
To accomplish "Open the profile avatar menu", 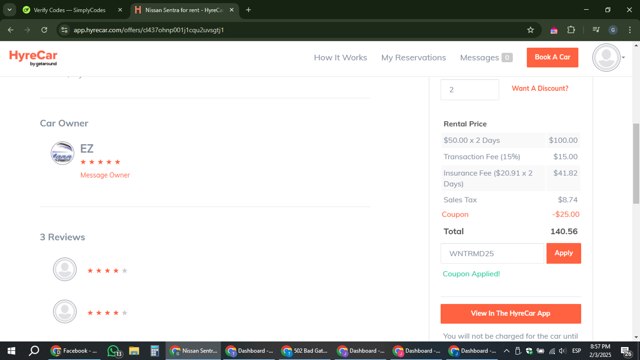I will 608,58.
